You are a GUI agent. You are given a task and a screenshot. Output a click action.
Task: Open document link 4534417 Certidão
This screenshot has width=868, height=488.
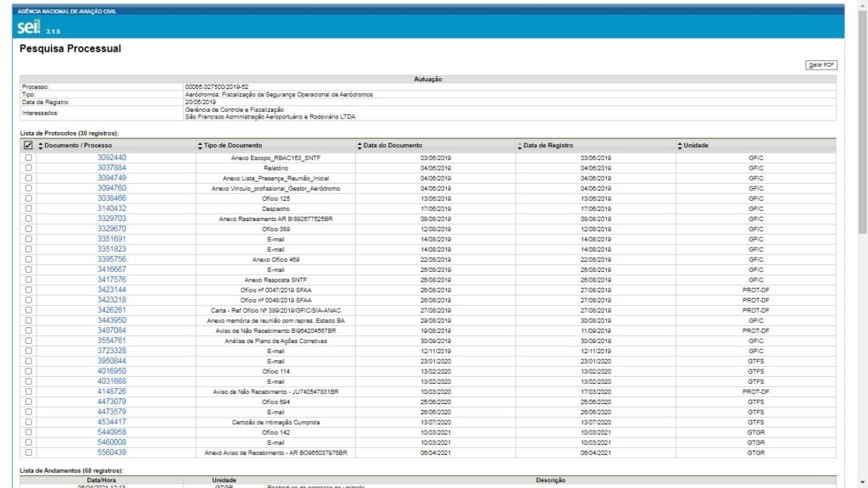[x=111, y=422]
